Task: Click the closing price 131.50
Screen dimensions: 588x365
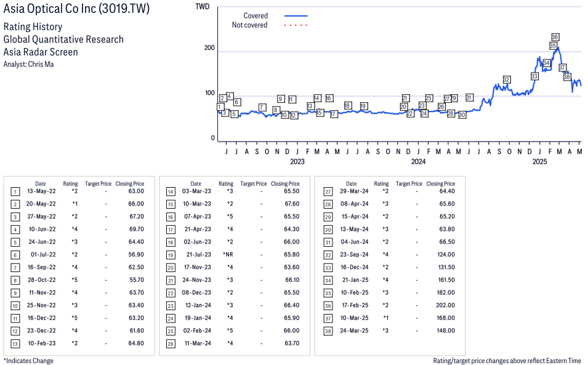Action: (446, 267)
